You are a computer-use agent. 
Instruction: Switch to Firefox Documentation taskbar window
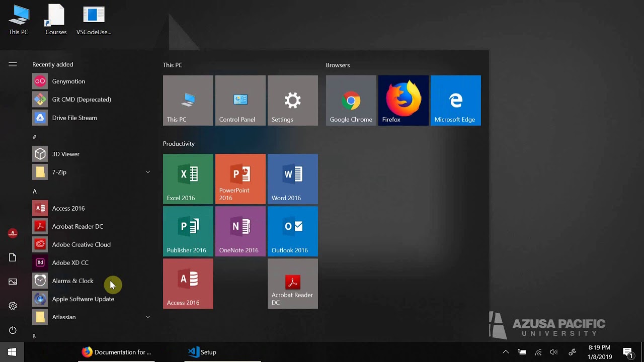(x=117, y=352)
